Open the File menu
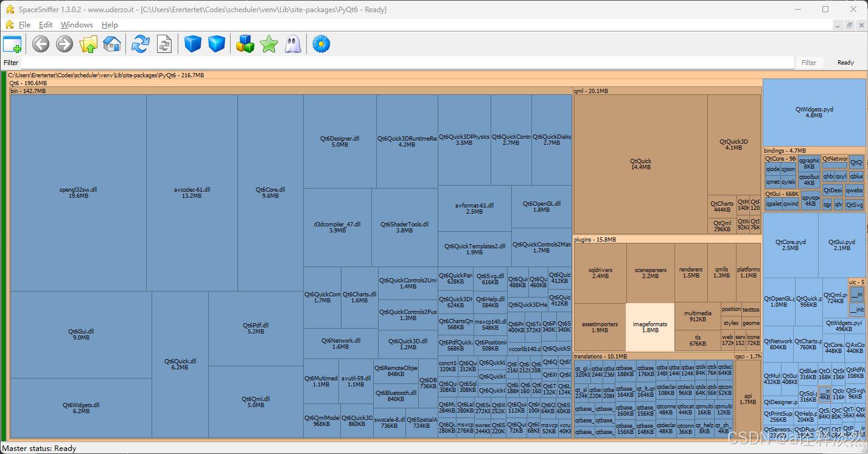Screen dimensions: 868x454 (x=24, y=25)
